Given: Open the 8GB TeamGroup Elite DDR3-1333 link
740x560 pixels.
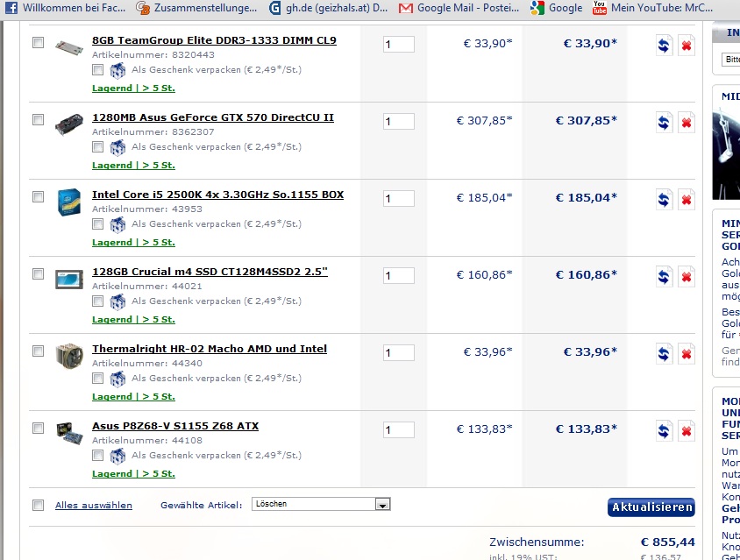Looking at the screenshot, I should (214, 40).
